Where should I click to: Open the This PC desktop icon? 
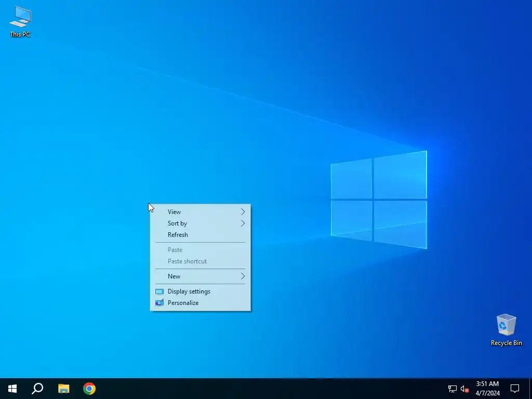[x=20, y=22]
